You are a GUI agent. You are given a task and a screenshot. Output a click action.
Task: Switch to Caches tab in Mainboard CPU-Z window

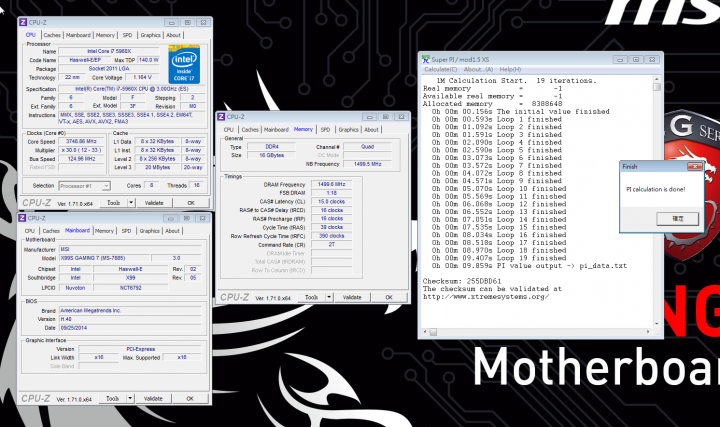[51, 230]
